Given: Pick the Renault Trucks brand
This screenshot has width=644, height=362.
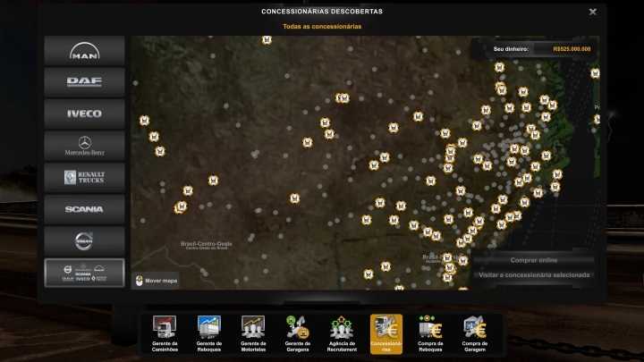Looking at the screenshot, I should click(x=84, y=177).
